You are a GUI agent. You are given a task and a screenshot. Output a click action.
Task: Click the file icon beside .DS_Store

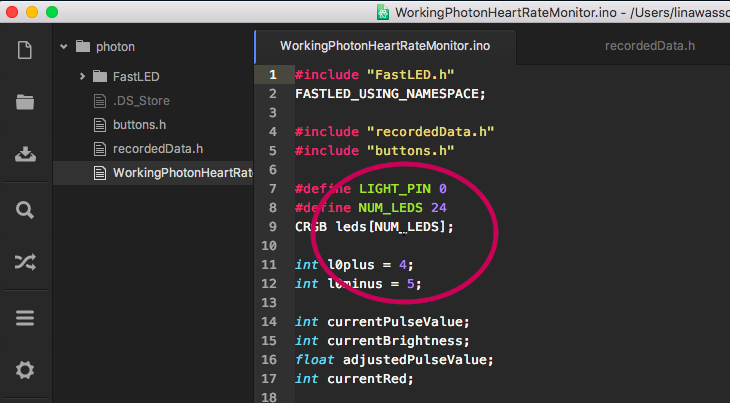[x=100, y=101]
